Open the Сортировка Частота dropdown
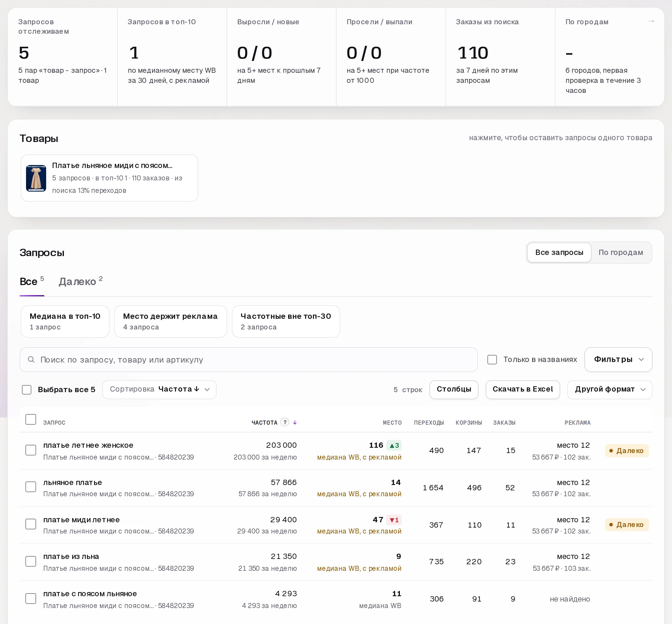The image size is (672, 624). (159, 389)
